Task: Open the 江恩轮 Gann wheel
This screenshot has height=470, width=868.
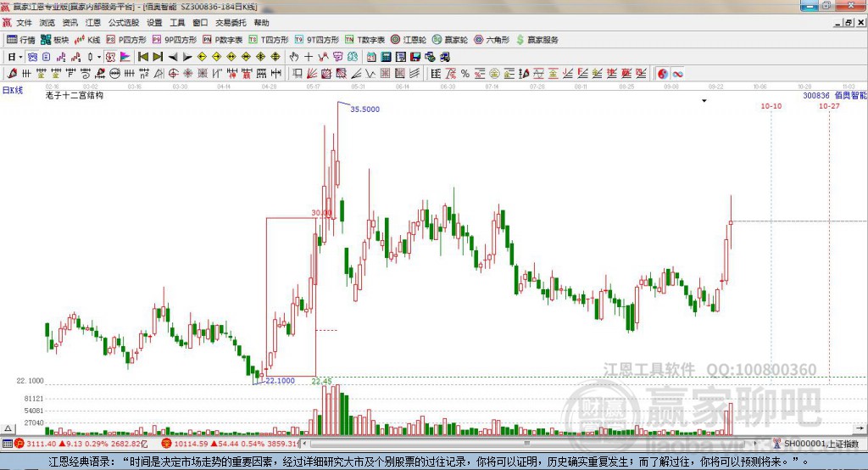Action: [x=409, y=40]
